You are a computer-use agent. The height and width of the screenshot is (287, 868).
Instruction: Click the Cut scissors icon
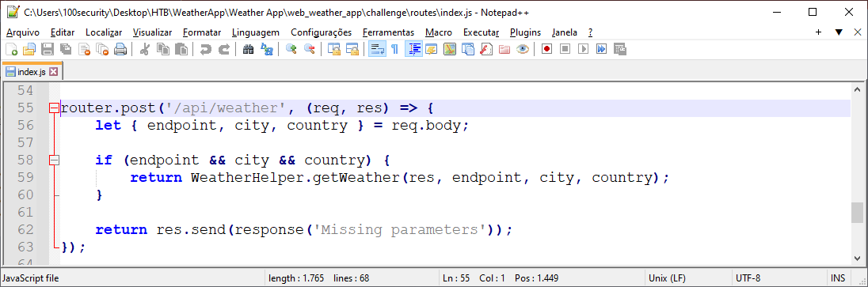(x=144, y=49)
